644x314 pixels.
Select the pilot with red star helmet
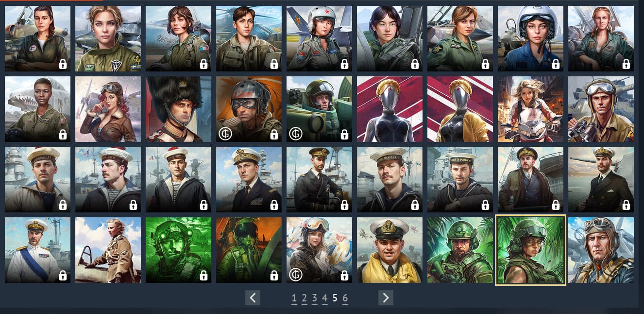[x=319, y=38]
